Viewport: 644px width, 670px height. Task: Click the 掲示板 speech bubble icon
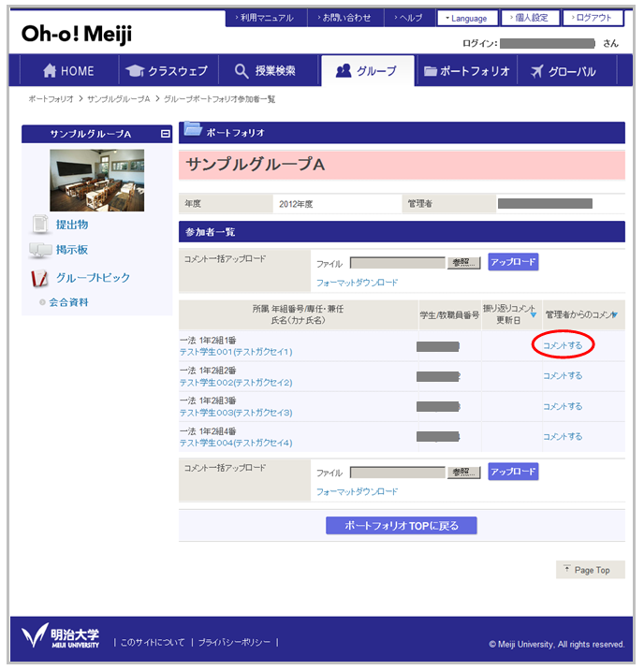pos(40,250)
